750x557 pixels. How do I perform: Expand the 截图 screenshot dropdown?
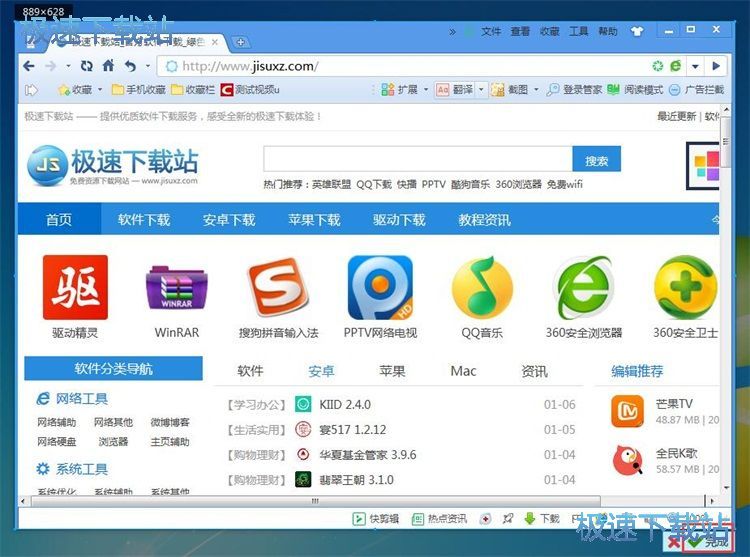[x=535, y=90]
